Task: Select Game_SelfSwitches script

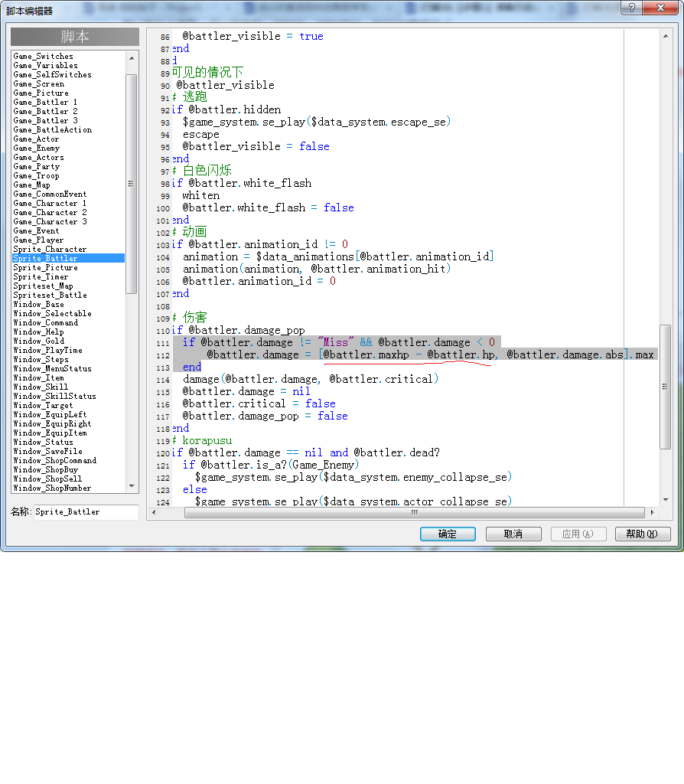Action: click(53, 74)
